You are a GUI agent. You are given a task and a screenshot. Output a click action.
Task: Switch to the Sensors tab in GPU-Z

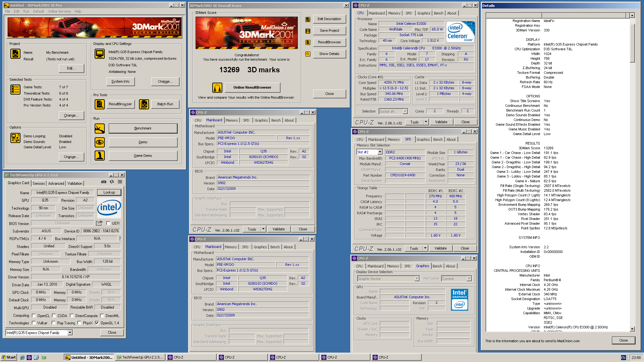(x=39, y=184)
